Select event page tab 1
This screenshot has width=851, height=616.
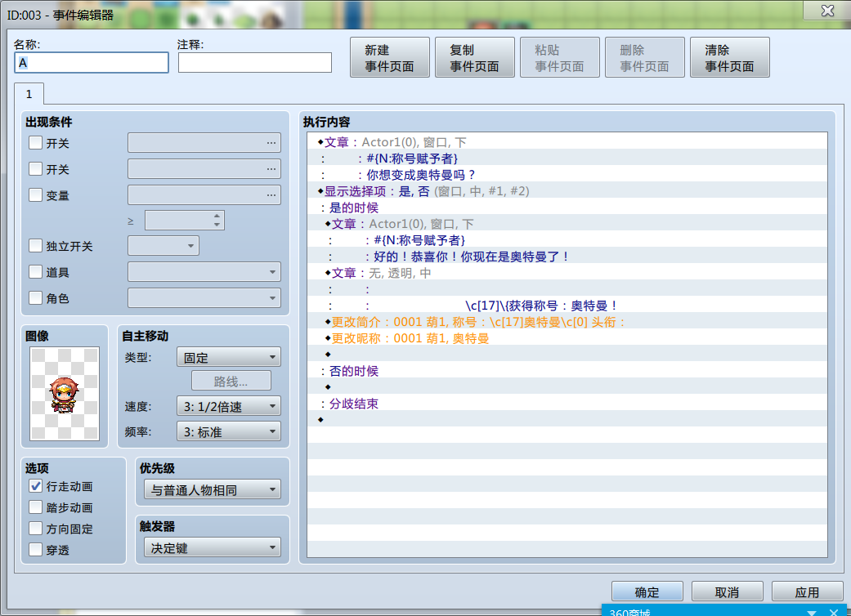point(29,94)
